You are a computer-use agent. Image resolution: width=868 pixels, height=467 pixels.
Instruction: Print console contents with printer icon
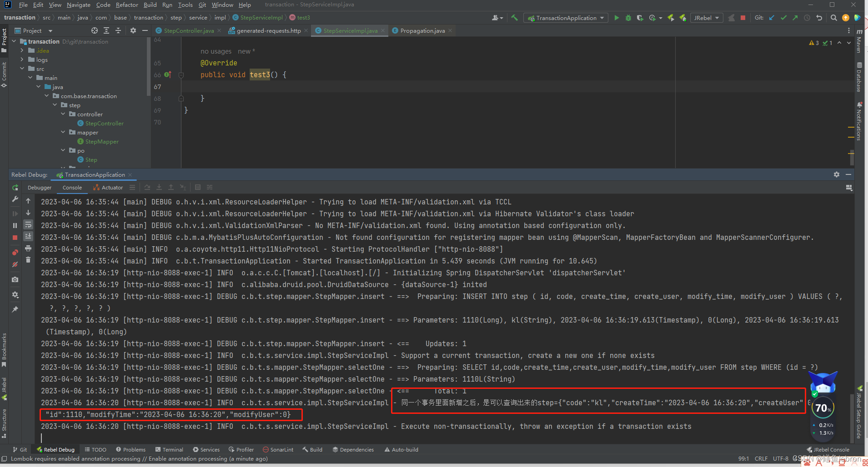tap(28, 248)
